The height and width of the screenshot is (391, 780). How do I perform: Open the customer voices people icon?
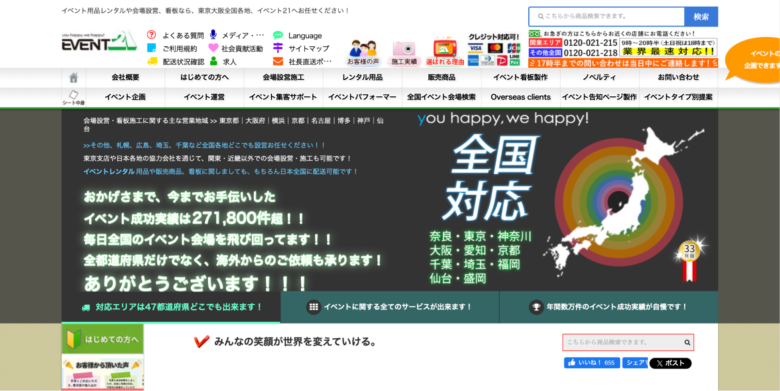[363, 53]
